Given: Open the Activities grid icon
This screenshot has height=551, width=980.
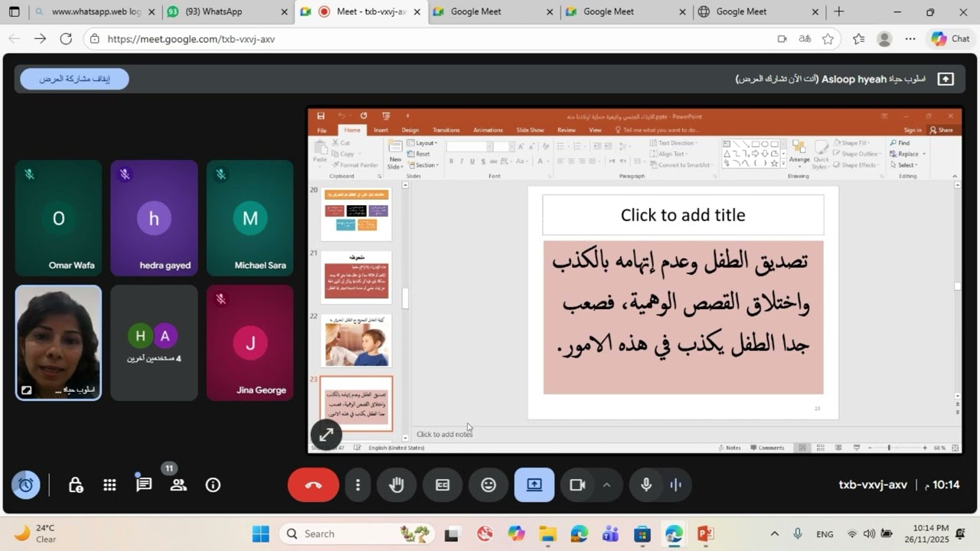Looking at the screenshot, I should [109, 485].
